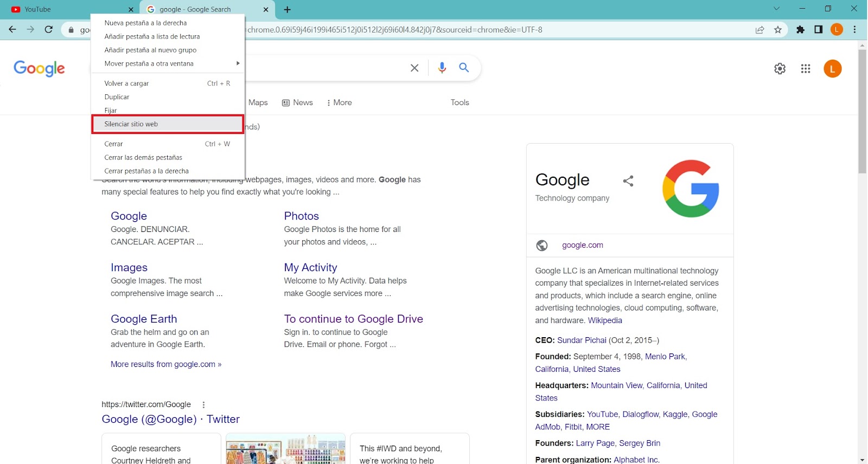Reload the page with refresh icon
This screenshot has width=868, height=464.
click(x=49, y=30)
